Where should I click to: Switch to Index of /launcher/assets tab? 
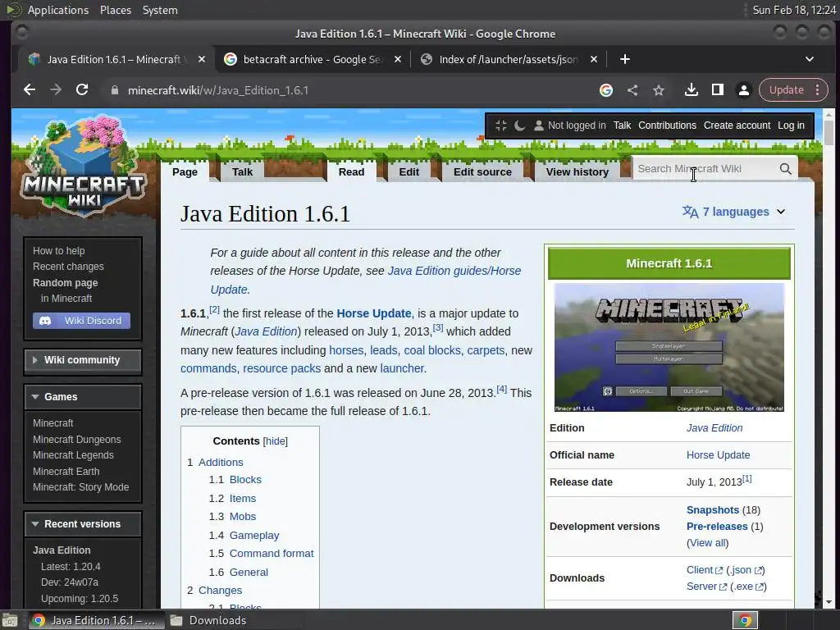point(508,59)
